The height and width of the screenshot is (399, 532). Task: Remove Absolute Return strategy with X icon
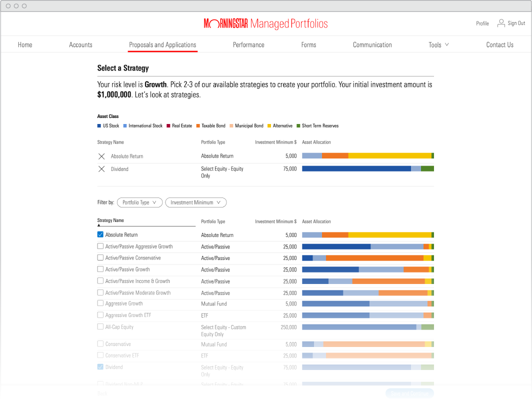click(101, 156)
